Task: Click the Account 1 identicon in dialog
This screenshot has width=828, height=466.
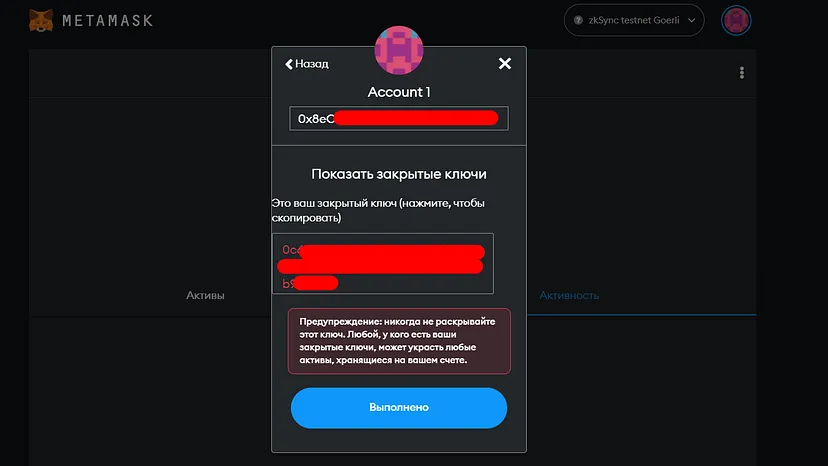Action: (x=399, y=50)
